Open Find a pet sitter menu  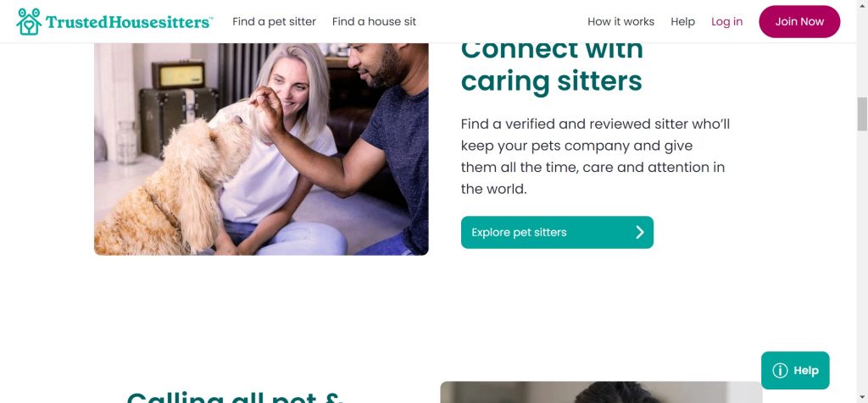(x=274, y=21)
